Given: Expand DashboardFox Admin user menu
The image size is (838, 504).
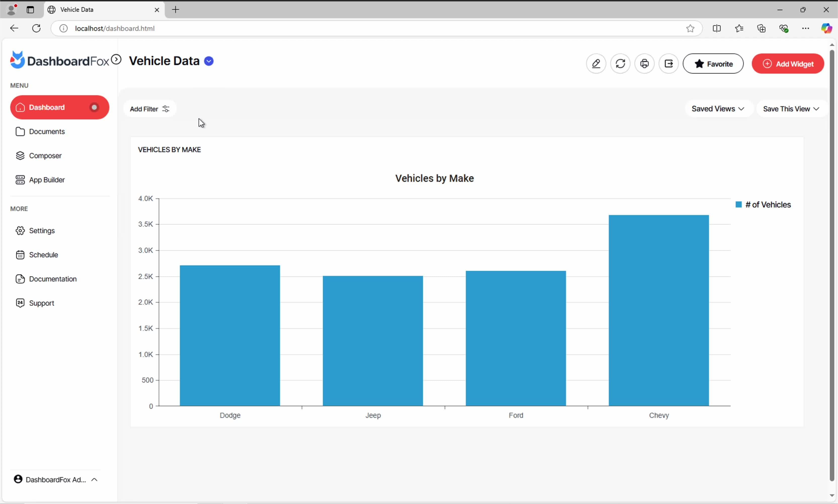Looking at the screenshot, I should [56, 479].
